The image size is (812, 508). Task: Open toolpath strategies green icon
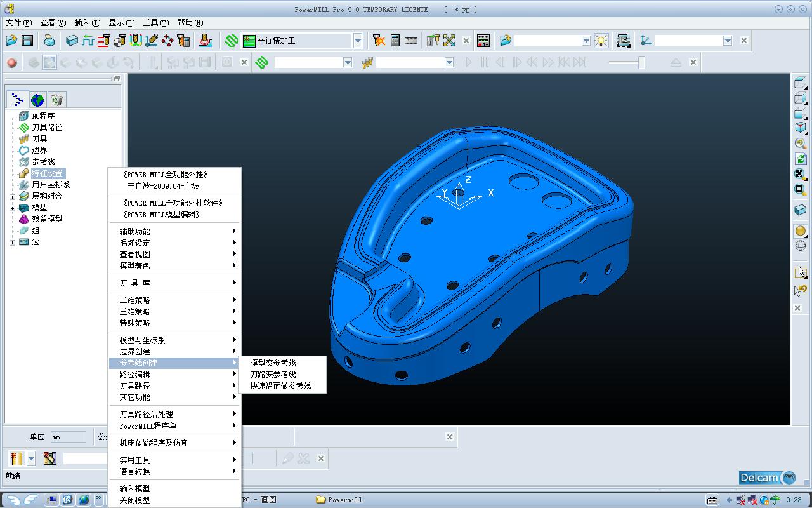click(232, 41)
